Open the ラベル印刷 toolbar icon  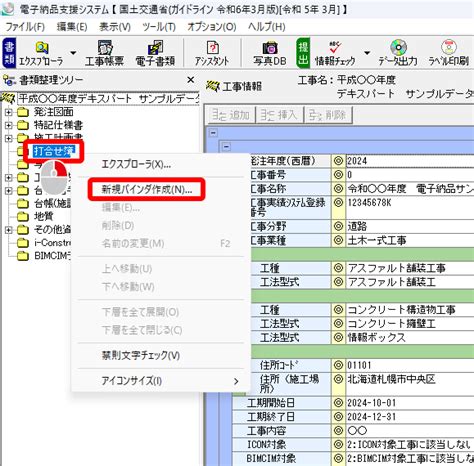[x=449, y=53]
